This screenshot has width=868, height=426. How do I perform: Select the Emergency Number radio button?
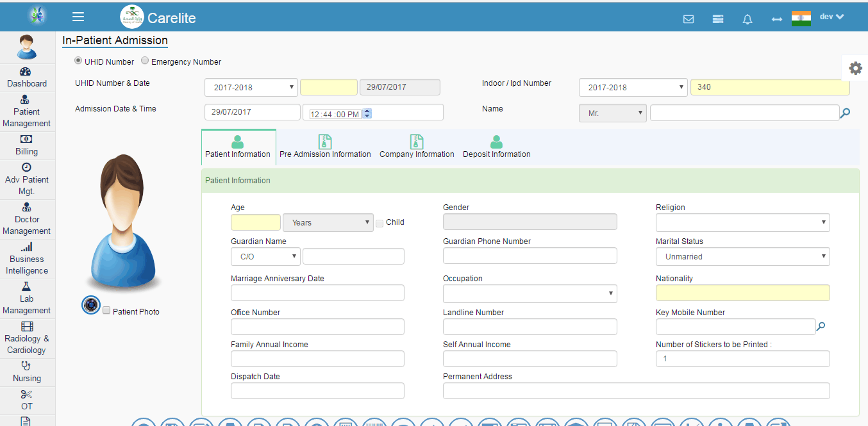point(145,61)
